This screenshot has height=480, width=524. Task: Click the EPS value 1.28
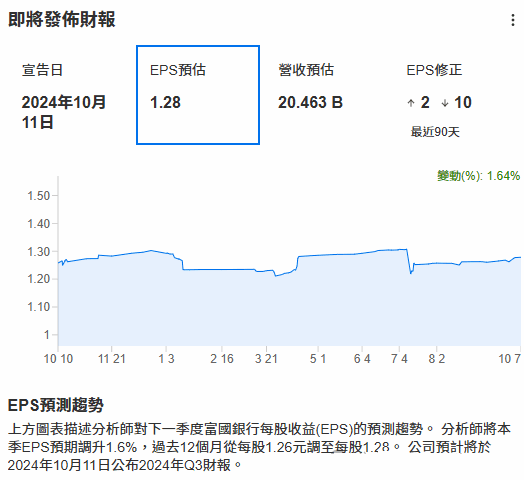(165, 102)
